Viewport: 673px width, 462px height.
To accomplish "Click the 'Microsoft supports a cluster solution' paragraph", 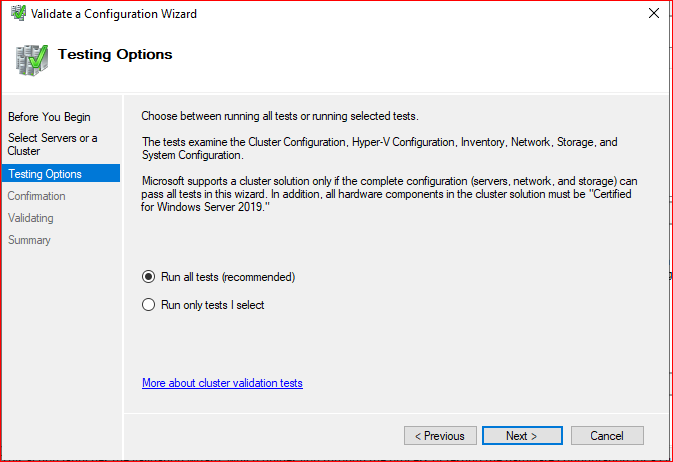I will tap(389, 194).
